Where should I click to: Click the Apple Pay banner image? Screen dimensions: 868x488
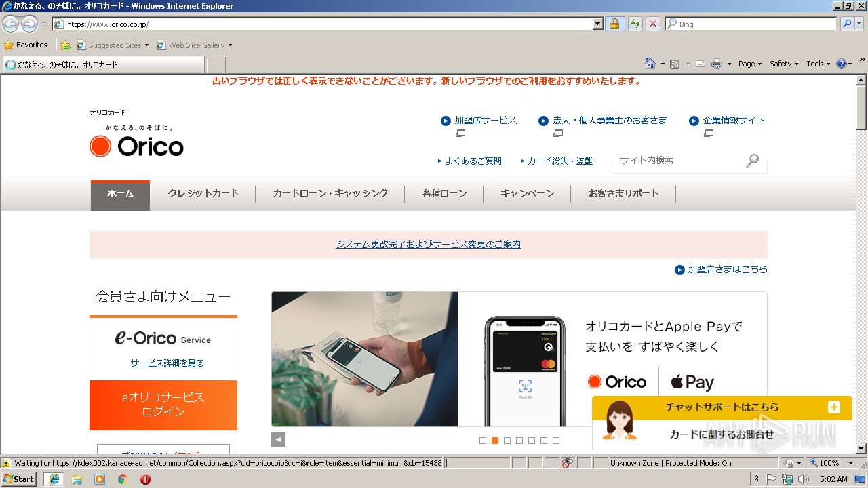tap(519, 359)
